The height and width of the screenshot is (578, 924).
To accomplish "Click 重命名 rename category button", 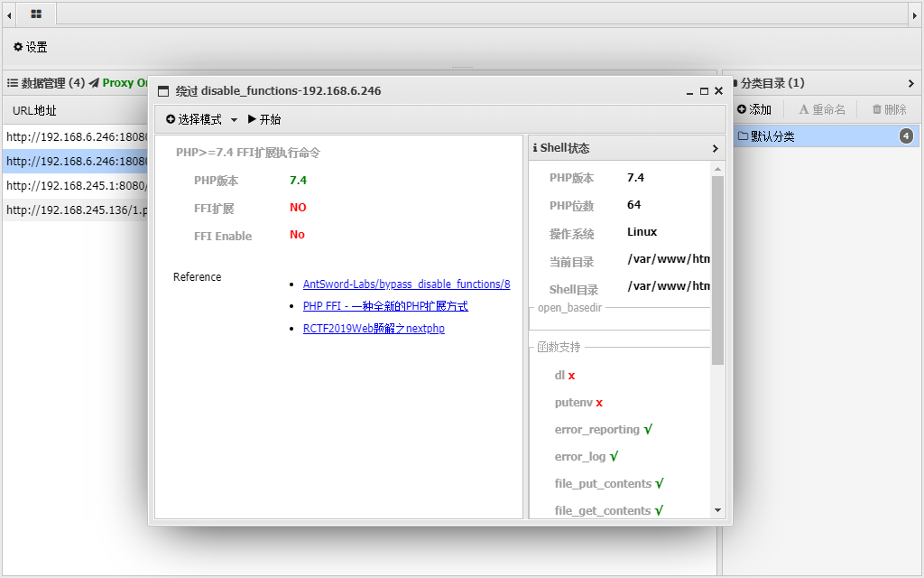I will point(822,109).
